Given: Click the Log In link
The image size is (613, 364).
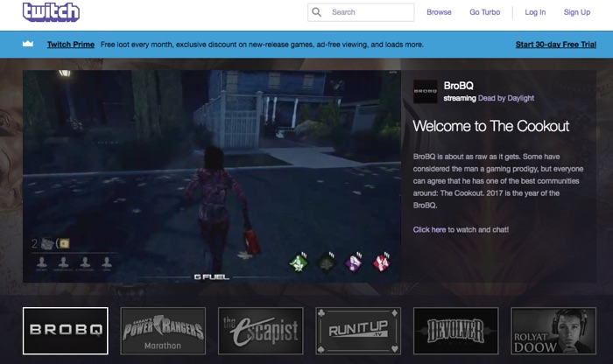Looking at the screenshot, I should [535, 12].
